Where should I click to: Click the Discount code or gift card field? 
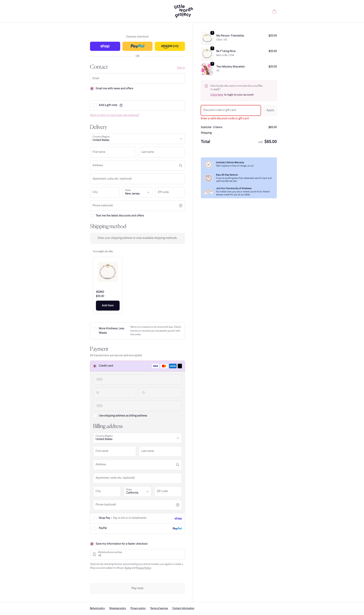tap(231, 110)
